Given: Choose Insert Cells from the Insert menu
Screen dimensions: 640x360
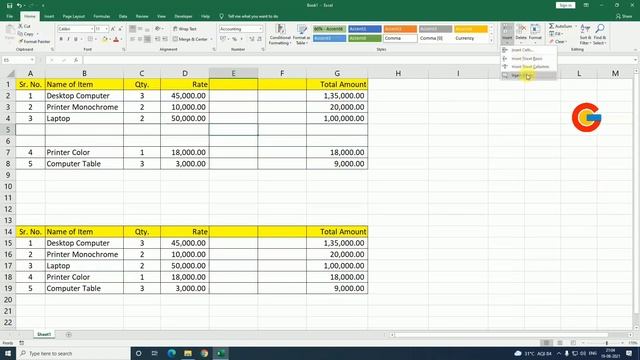Looking at the screenshot, I should (x=529, y=50).
